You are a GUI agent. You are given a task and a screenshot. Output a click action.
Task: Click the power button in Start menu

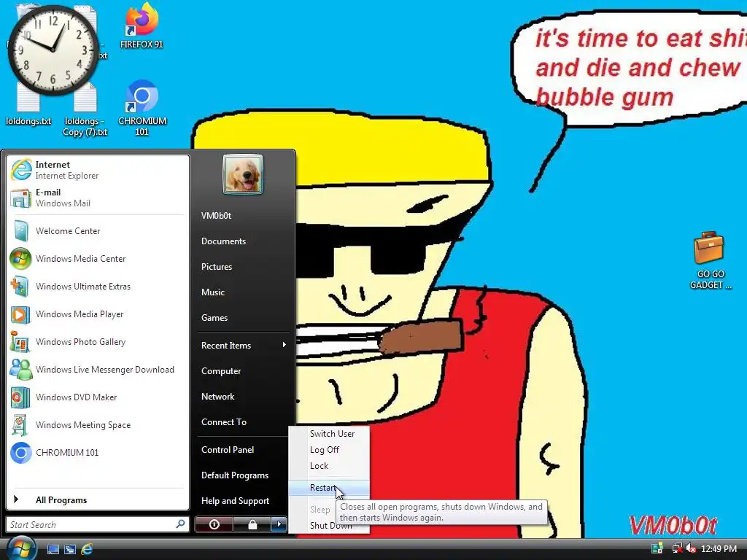pyautogui.click(x=214, y=524)
